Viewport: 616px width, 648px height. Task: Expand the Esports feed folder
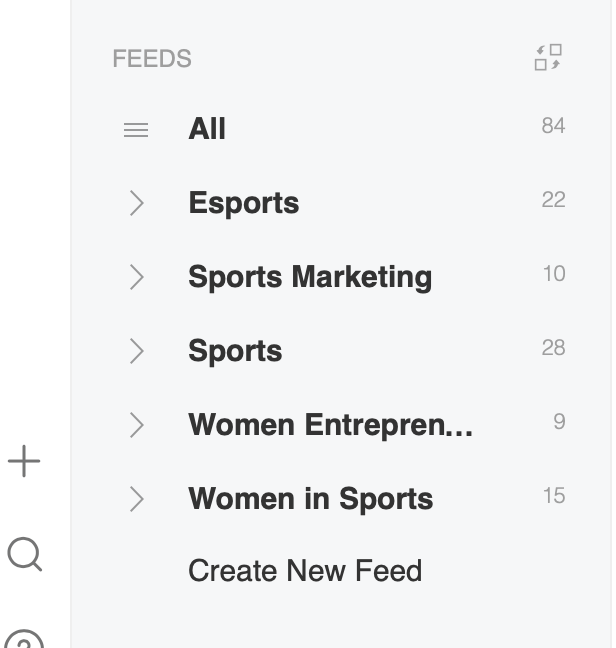[137, 203]
